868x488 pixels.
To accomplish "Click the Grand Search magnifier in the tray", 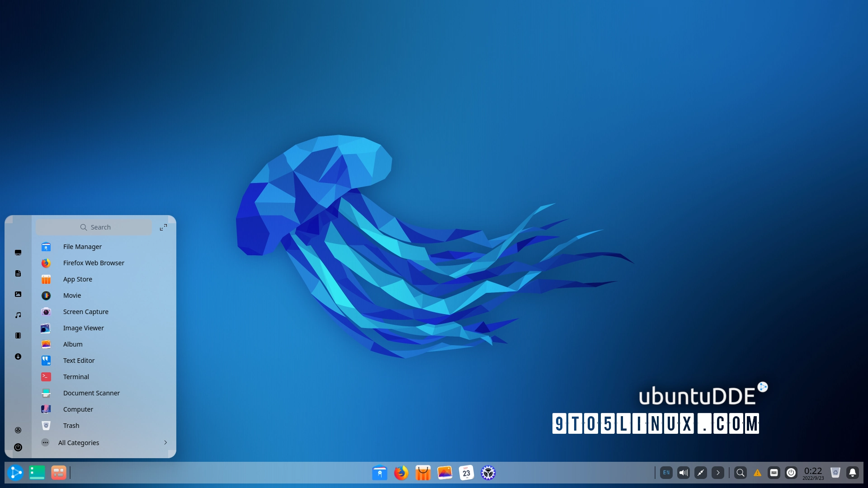I will coord(740,473).
